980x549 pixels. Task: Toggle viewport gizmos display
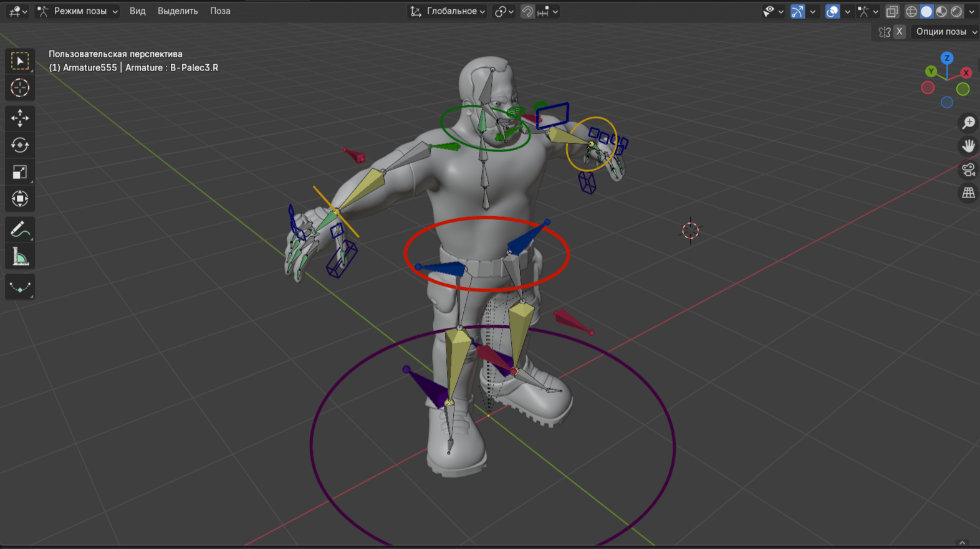coord(797,11)
